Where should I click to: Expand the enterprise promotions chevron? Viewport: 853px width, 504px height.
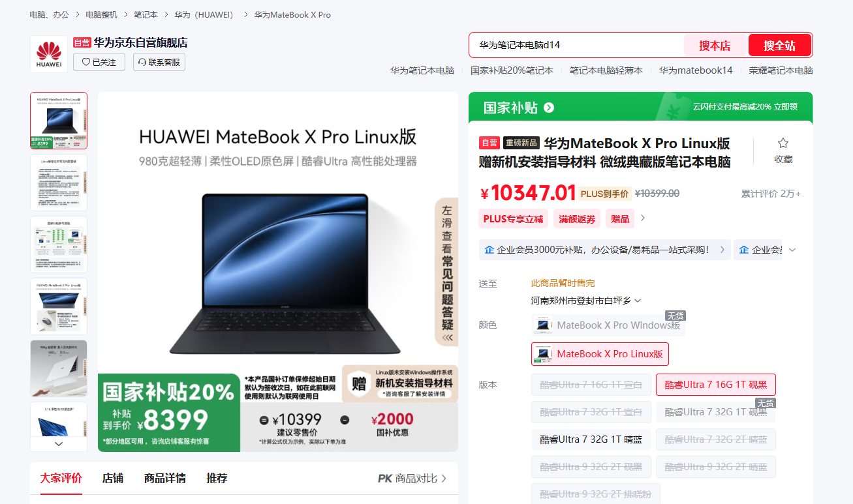point(792,250)
